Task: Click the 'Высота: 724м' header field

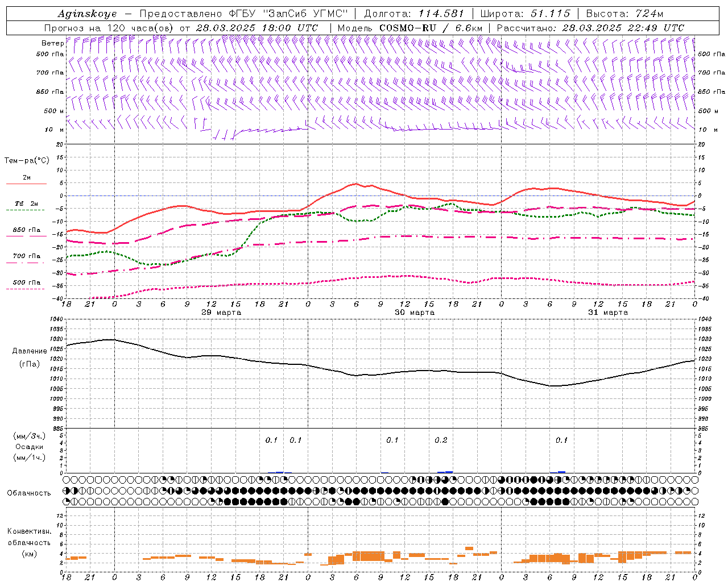Action: point(624,14)
